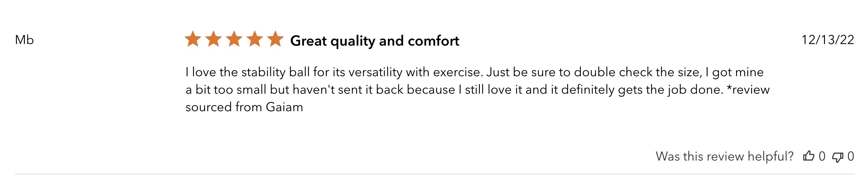
Task: Click the gray divider line below review
Action: coord(434,174)
